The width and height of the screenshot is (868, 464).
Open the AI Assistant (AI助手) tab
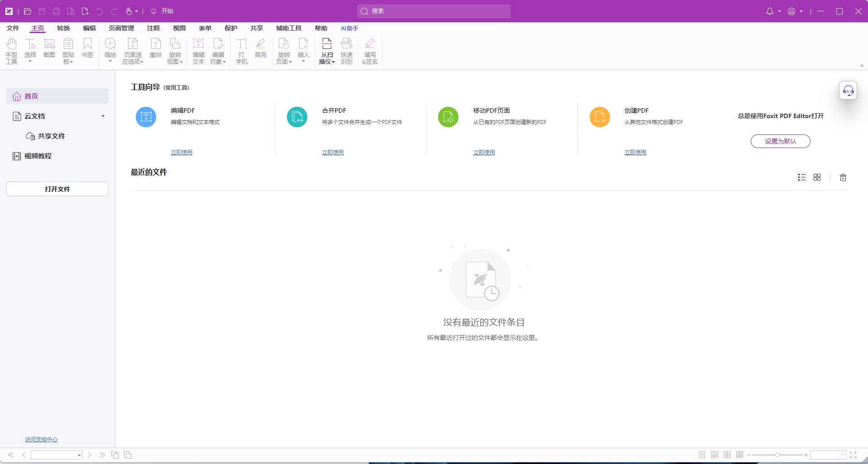[349, 28]
